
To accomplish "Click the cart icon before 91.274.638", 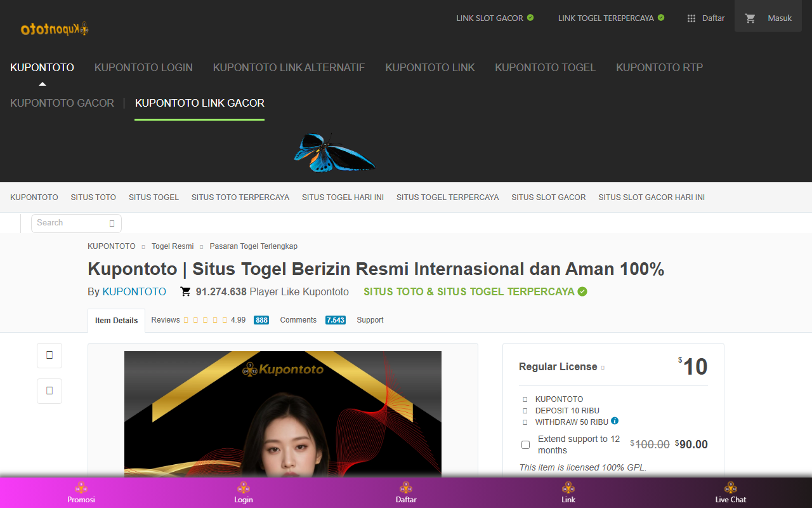I will point(185,291).
